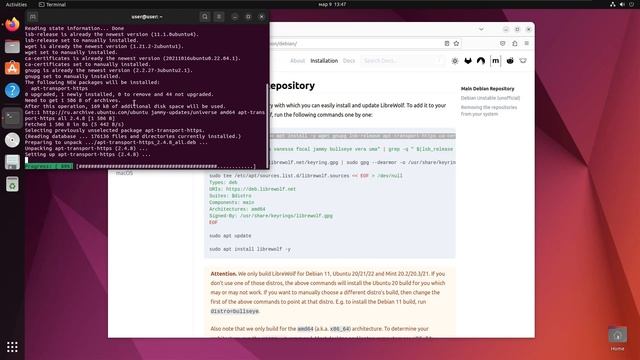Click the 'Components: main' line
The image size is (640, 360).
point(231,202)
